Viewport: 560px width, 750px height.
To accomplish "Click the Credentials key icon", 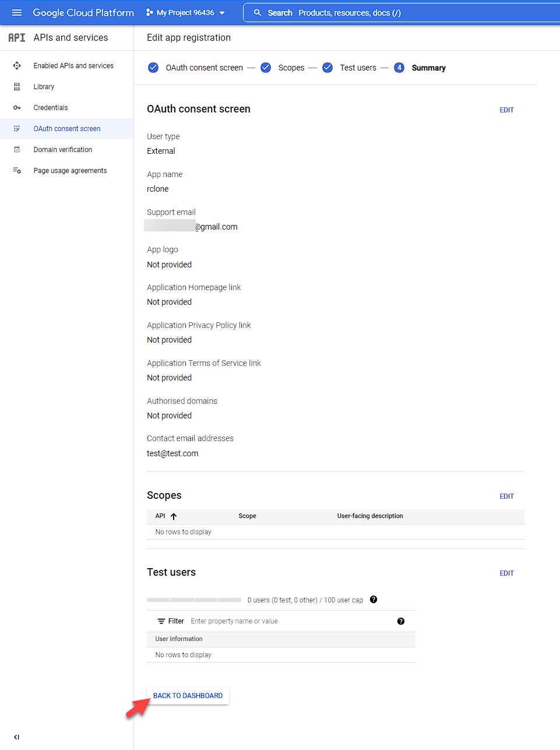I will tap(17, 108).
